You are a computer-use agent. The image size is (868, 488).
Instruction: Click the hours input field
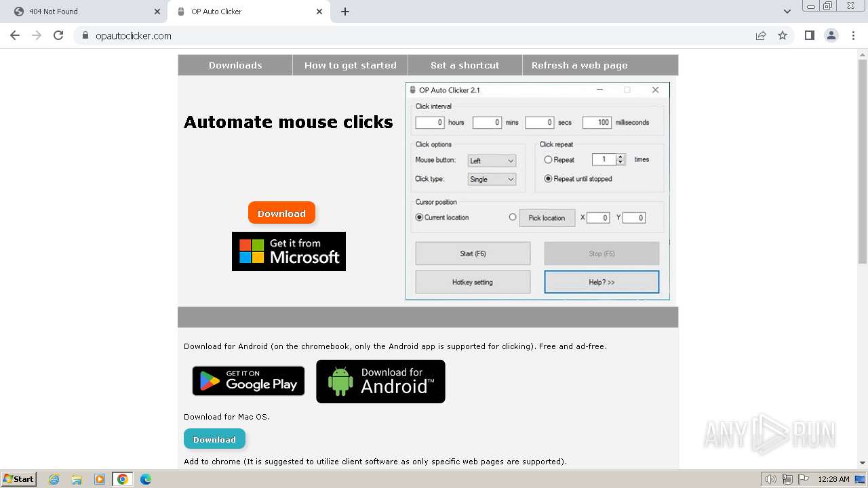[430, 123]
